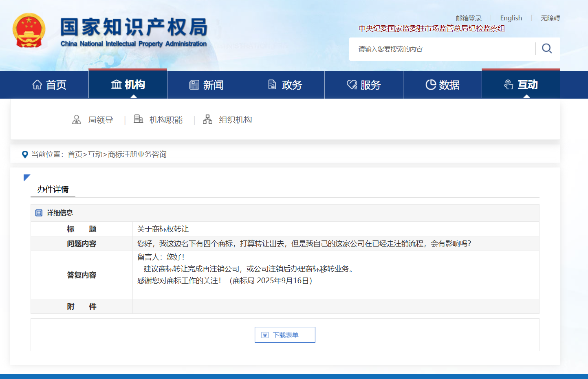588x379 pixels.
Task: Open the 数据 navigation item
Action: 443,85
